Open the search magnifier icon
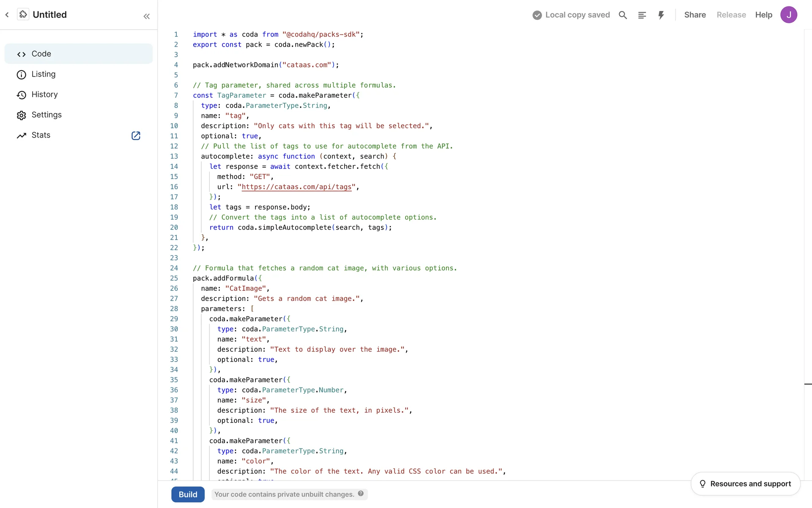 click(623, 15)
